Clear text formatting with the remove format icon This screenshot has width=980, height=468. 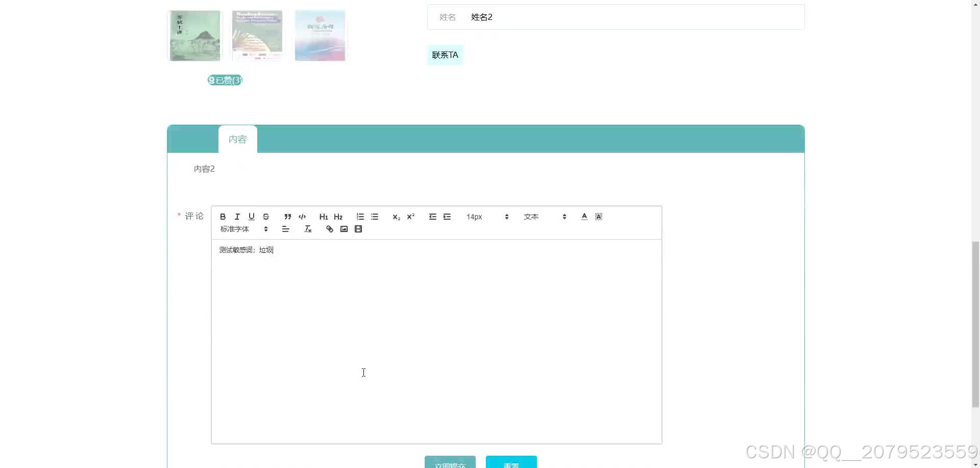click(307, 229)
